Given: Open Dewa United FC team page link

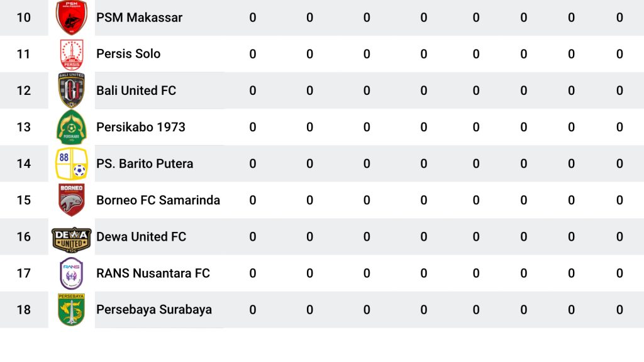Looking at the screenshot, I should [141, 236].
